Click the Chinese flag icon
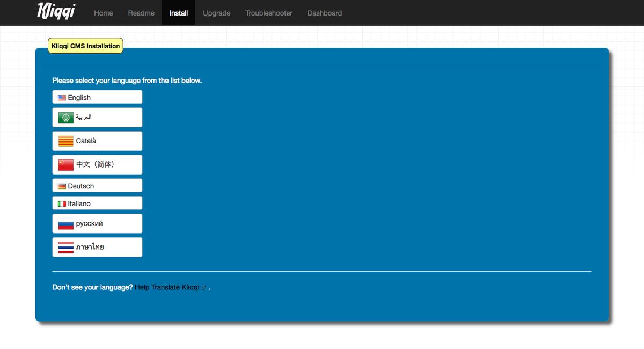 [x=65, y=165]
